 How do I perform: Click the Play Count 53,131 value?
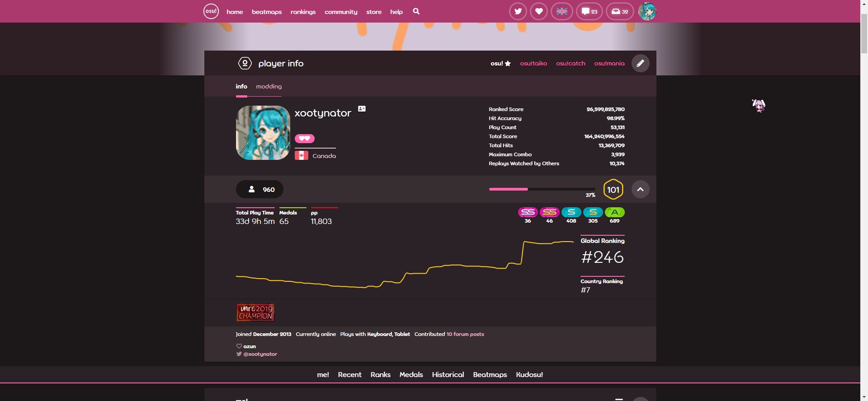coord(618,127)
